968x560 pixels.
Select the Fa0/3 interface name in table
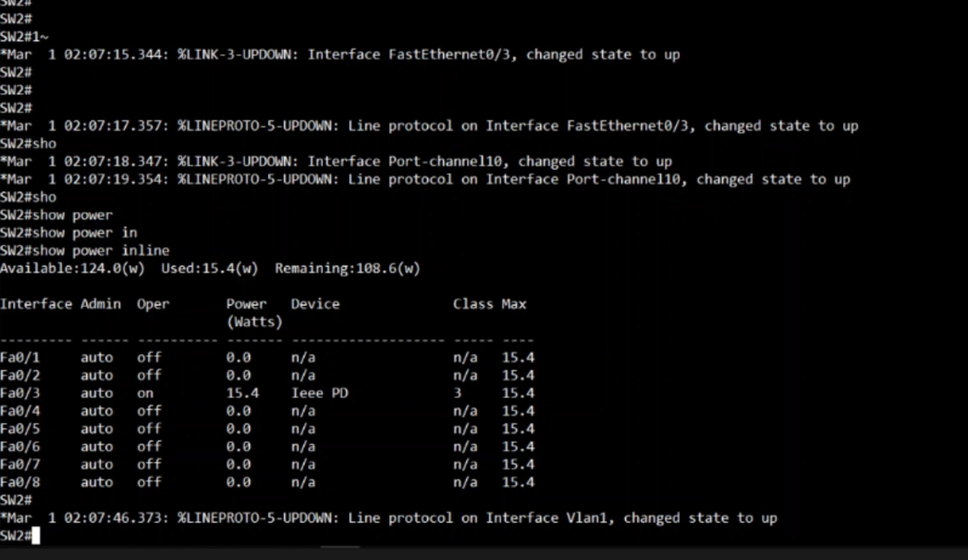(x=19, y=393)
